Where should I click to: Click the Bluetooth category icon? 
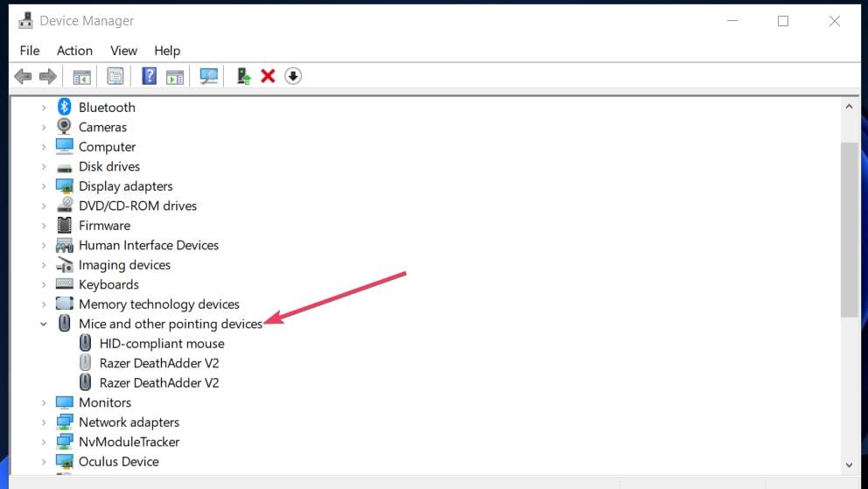point(64,107)
